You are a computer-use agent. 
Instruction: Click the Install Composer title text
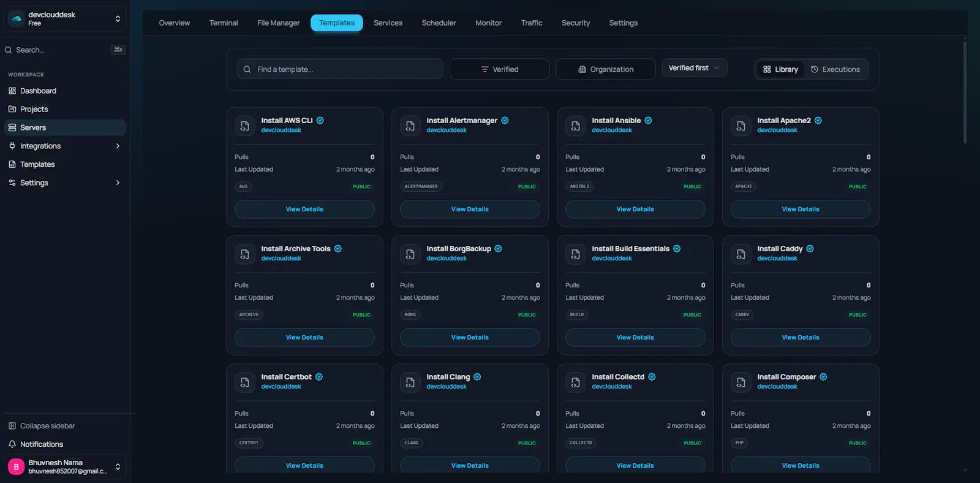pos(786,377)
